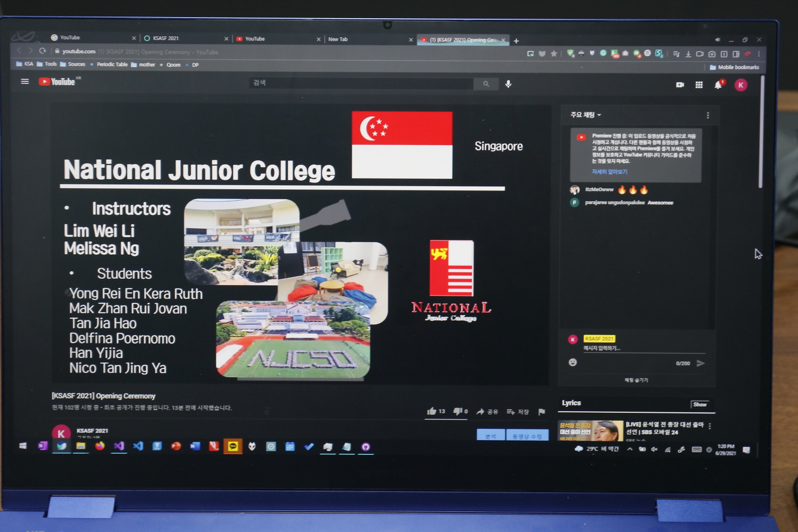The height and width of the screenshot is (532, 798).
Task: Open the browser sidebar panel icon
Action: click(x=736, y=54)
